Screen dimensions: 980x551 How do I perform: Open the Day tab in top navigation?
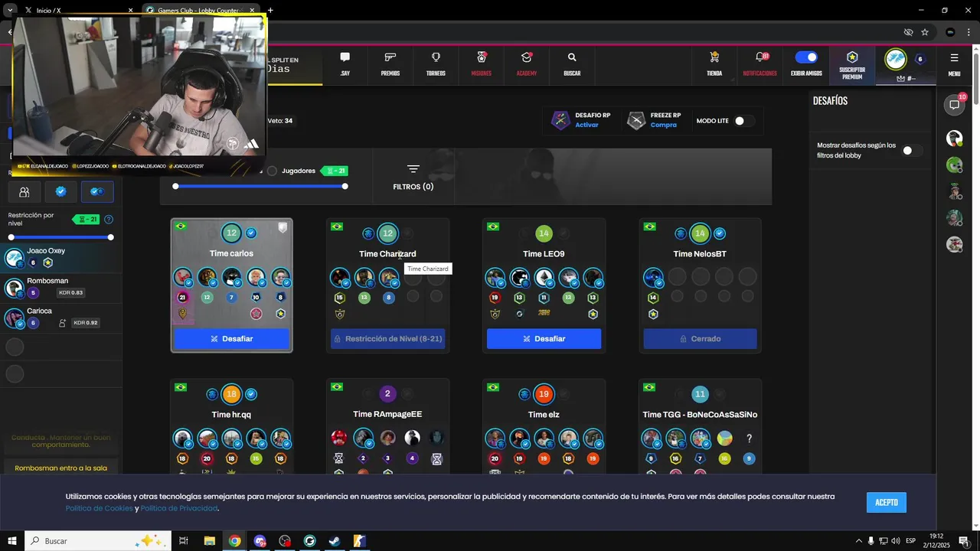click(x=345, y=64)
